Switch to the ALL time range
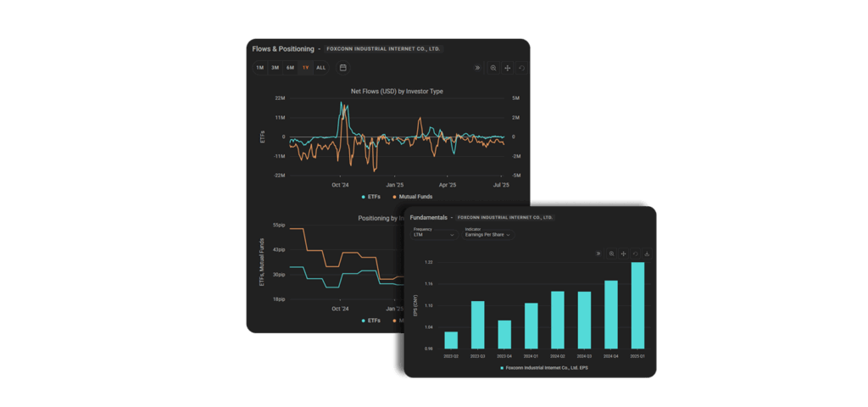 [320, 68]
